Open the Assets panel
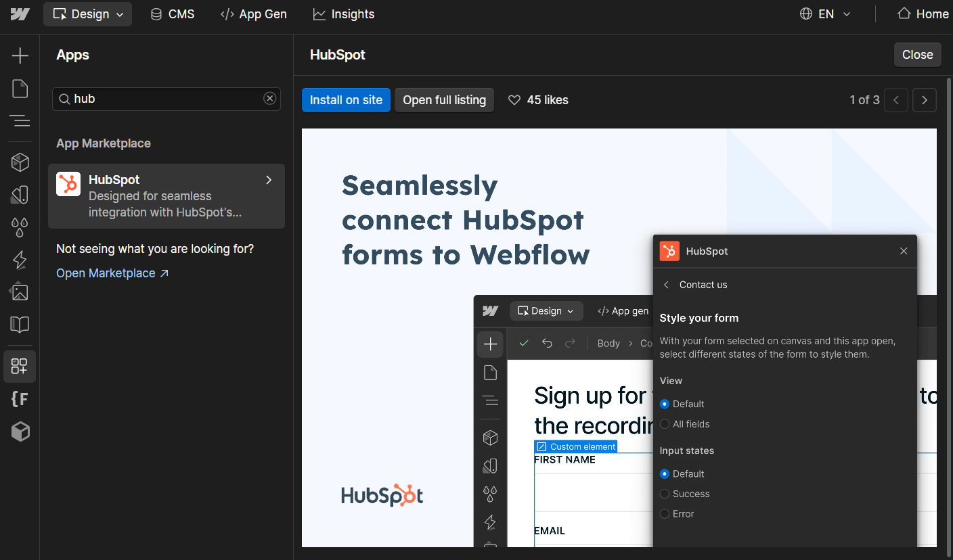This screenshot has width=953, height=560. [20, 291]
